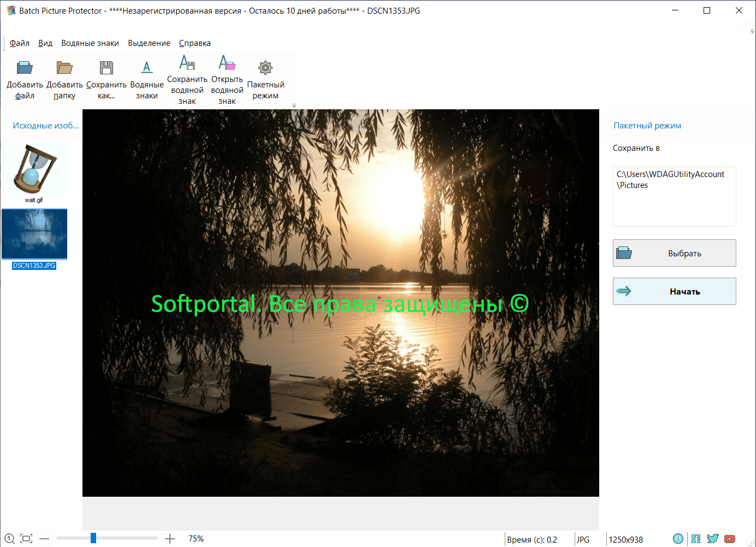
Task: Click the Добавить файл toolbar icon
Action: click(25, 68)
